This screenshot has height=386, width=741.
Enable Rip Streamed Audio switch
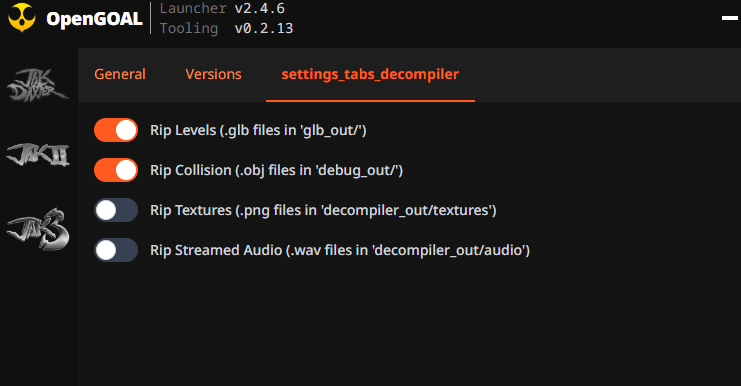click(116, 250)
